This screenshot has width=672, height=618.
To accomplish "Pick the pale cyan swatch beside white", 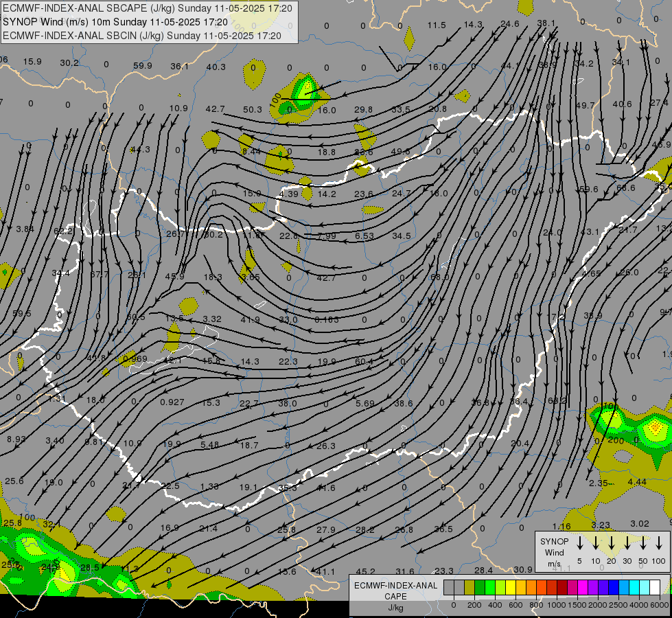I will 644,588.
